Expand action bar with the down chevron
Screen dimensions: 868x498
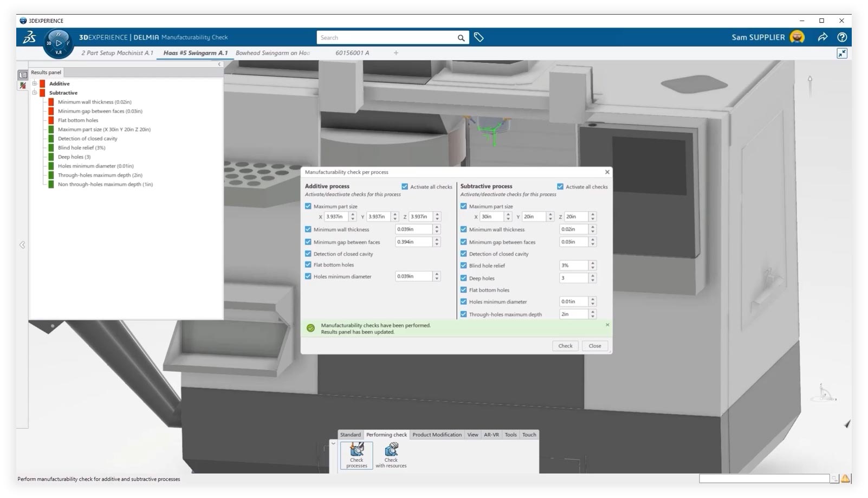[333, 443]
